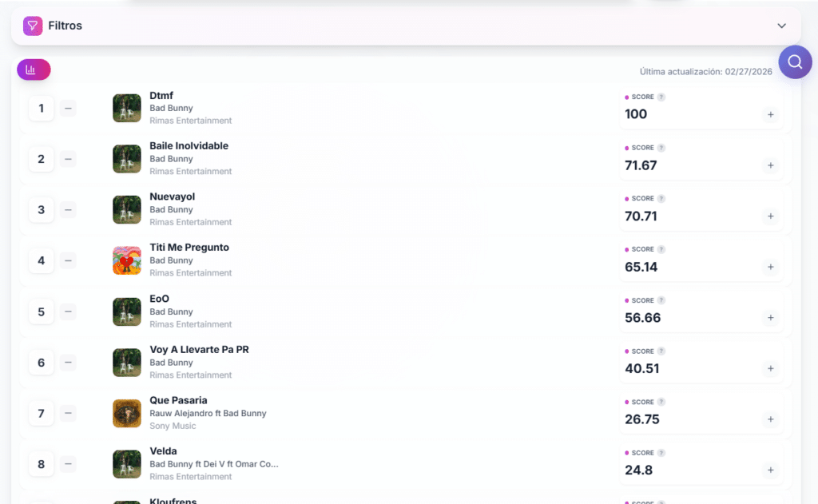This screenshot has height=504, width=818.
Task: Click the plus button on Velda row
Action: pyautogui.click(x=770, y=470)
